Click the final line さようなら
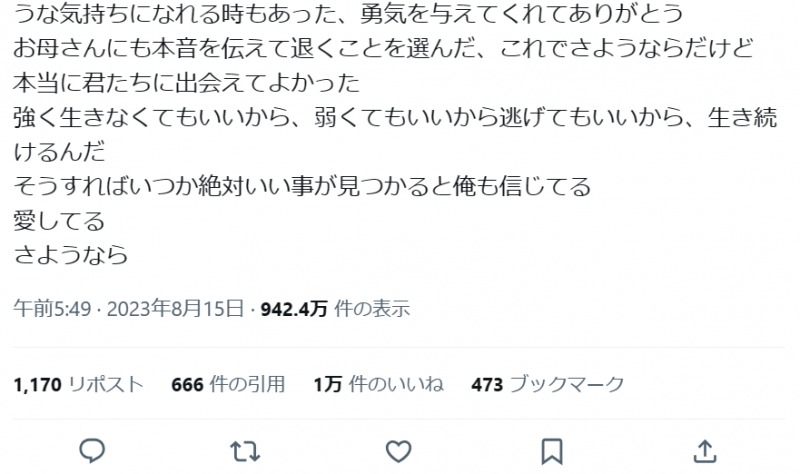Viewport: 800px width, 474px height. point(70,255)
